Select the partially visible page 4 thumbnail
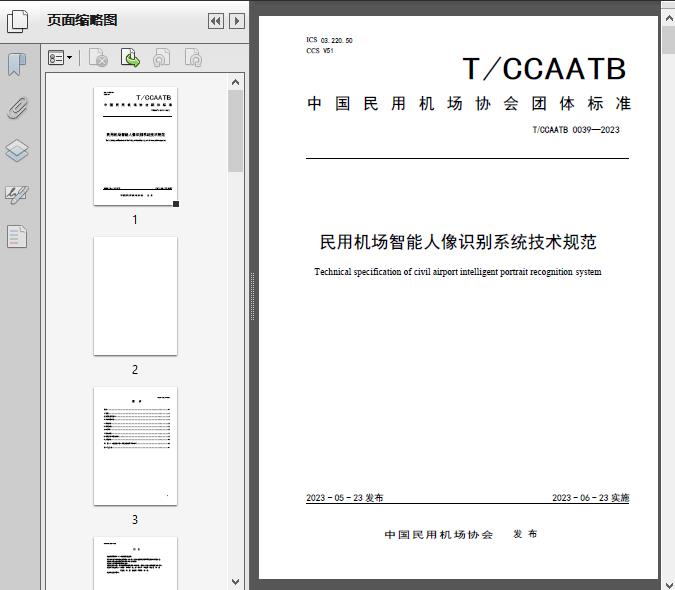675x590 pixels. click(135, 563)
